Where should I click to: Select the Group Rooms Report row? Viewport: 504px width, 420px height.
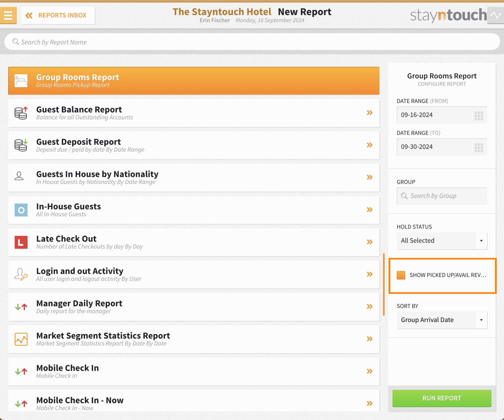point(194,81)
